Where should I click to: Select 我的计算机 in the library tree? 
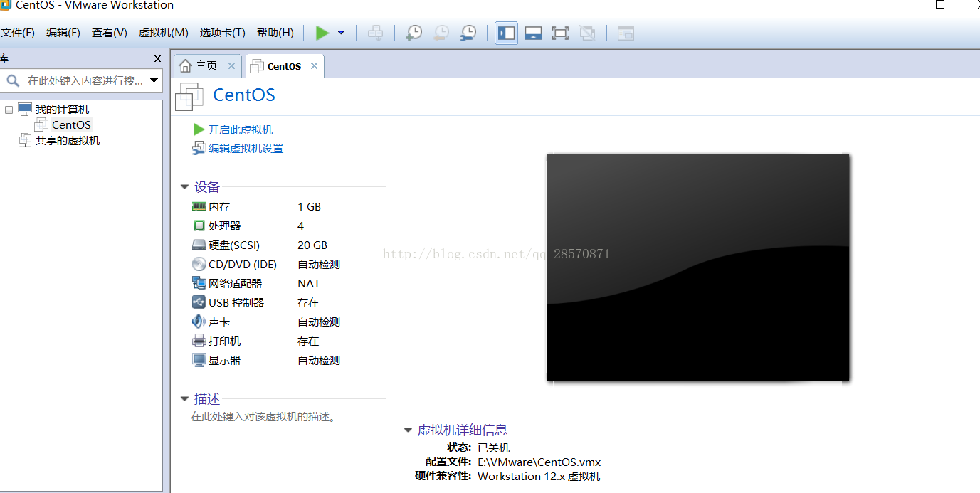62,109
